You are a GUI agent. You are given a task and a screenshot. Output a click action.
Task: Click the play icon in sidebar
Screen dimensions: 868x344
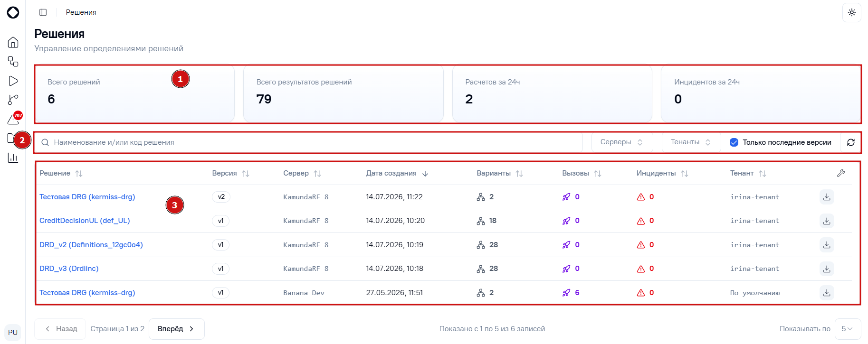(13, 81)
